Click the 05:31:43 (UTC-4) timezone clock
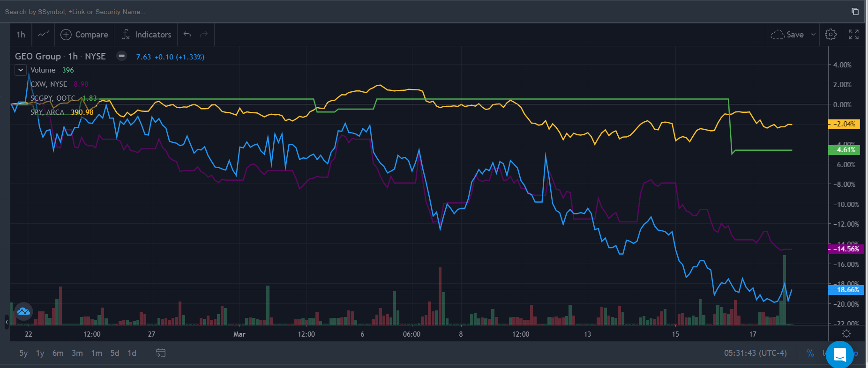Screen dimensions: 868x368 (x=756, y=353)
